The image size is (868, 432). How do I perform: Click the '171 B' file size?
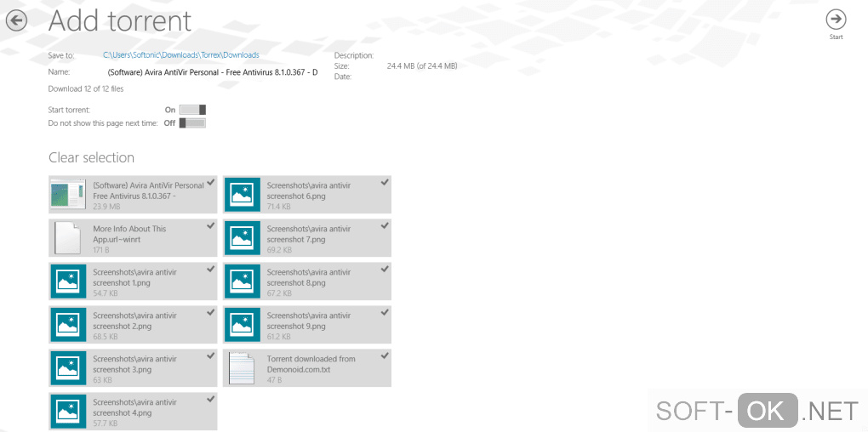[100, 250]
